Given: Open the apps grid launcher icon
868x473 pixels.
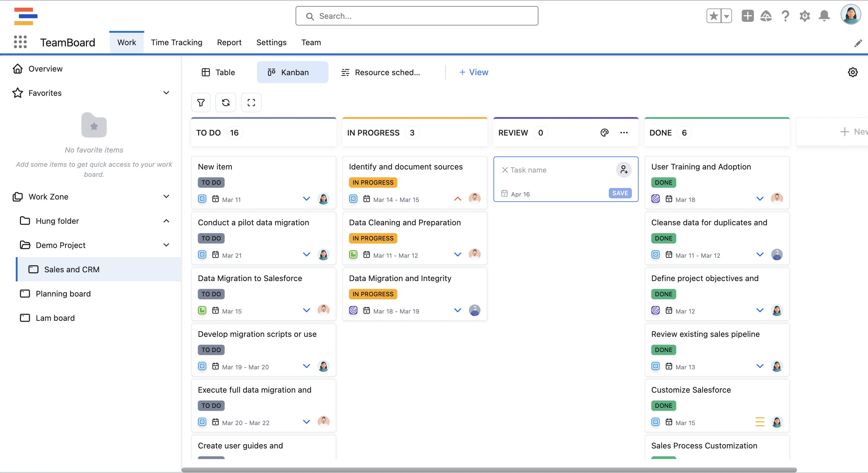Looking at the screenshot, I should tap(20, 42).
